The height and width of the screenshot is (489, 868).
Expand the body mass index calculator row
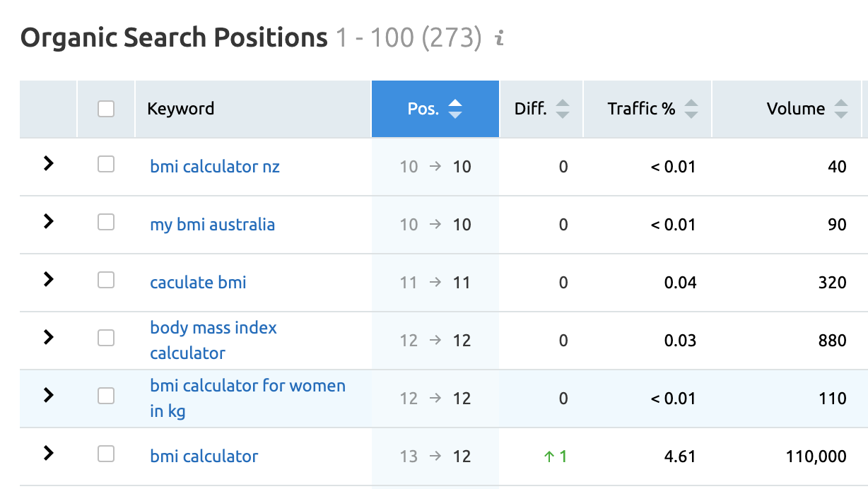pos(48,337)
